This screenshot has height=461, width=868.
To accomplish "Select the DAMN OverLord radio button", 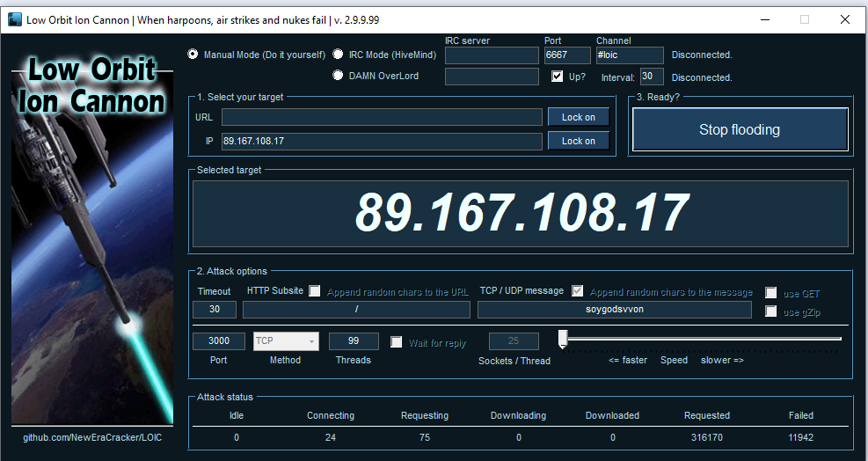I will pyautogui.click(x=338, y=76).
